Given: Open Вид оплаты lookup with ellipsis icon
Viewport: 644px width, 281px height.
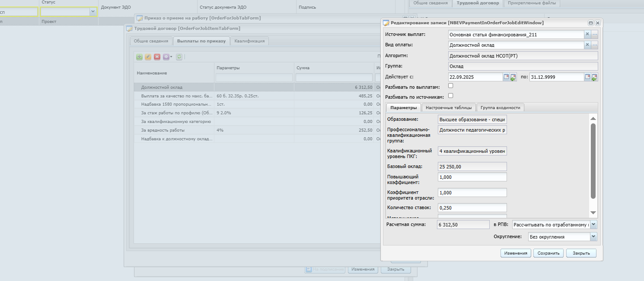Looking at the screenshot, I should [x=595, y=45].
